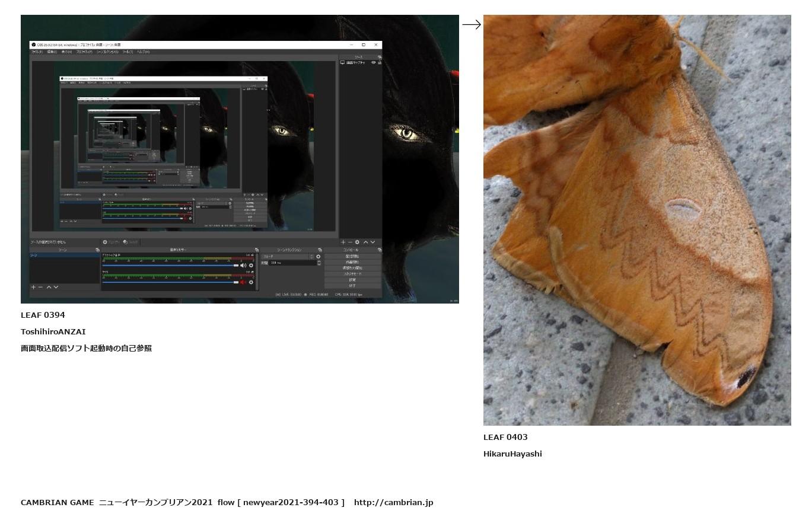The width and height of the screenshot is (812, 517).
Task: Click the transition properties gear in outermost OBS
Action: (x=319, y=257)
